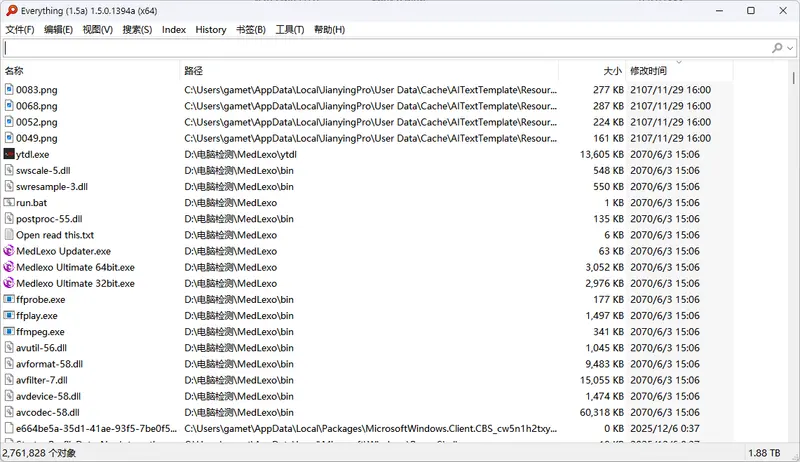800x462 pixels.
Task: Click the avcodec-58.dll file icon
Action: [9, 412]
